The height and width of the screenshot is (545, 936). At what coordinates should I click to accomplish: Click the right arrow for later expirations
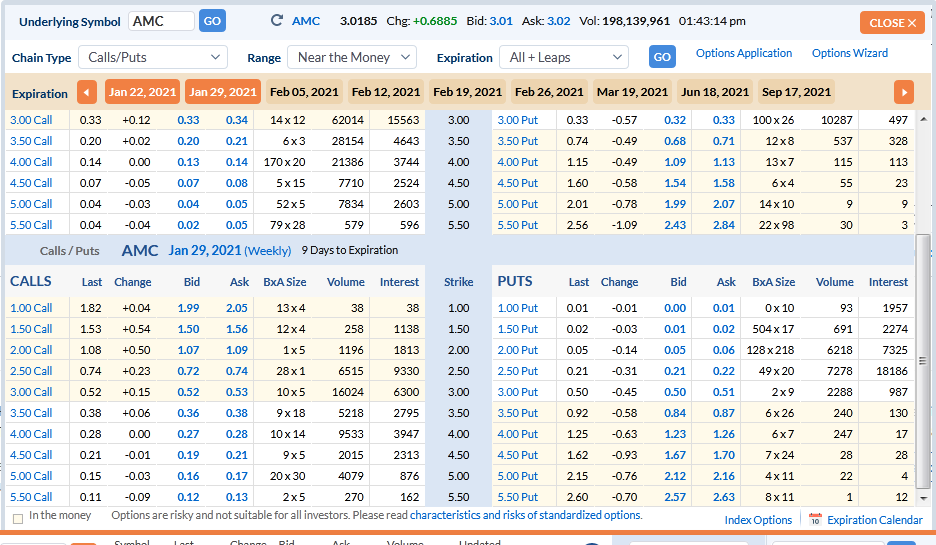904,93
